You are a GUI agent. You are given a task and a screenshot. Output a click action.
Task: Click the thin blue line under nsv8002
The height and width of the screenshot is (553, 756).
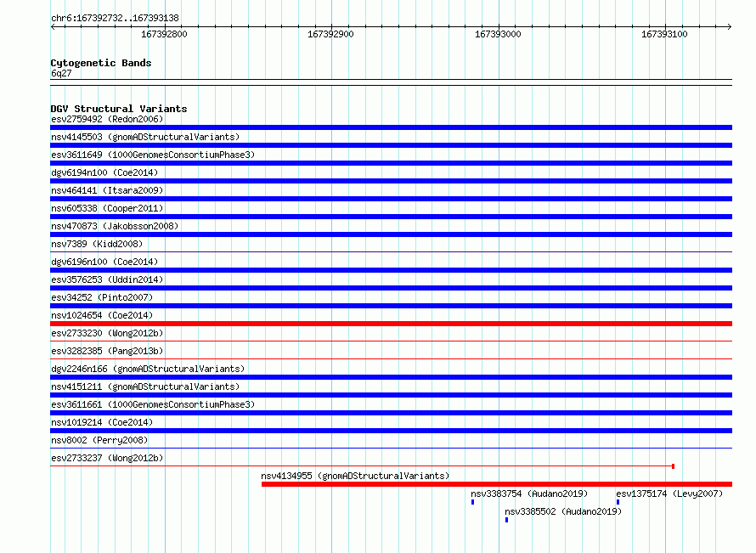pos(391,448)
